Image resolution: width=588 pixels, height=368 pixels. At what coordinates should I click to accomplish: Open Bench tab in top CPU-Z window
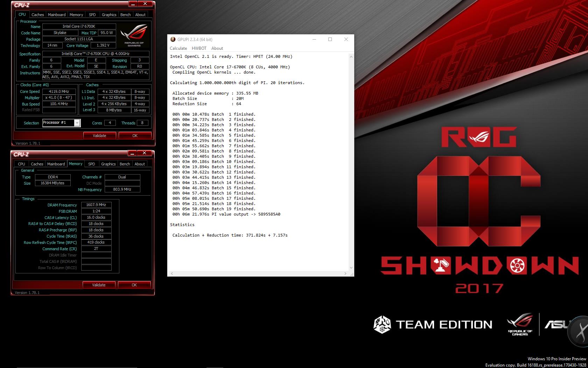tap(126, 15)
